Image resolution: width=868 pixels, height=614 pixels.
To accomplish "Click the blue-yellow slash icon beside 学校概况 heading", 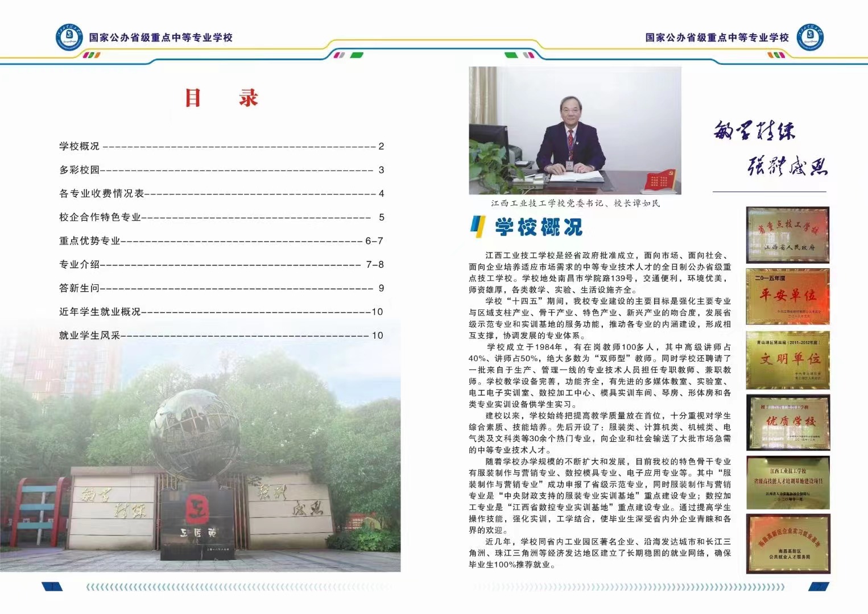I will click(x=477, y=227).
